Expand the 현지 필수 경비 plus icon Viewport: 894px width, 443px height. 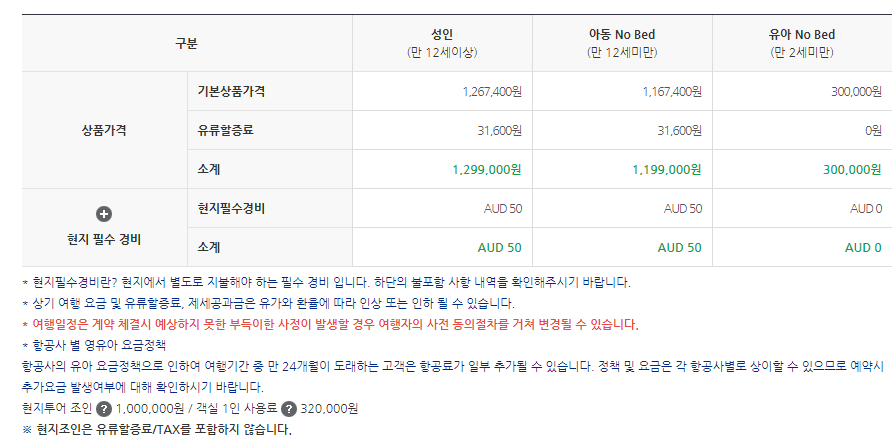104,214
